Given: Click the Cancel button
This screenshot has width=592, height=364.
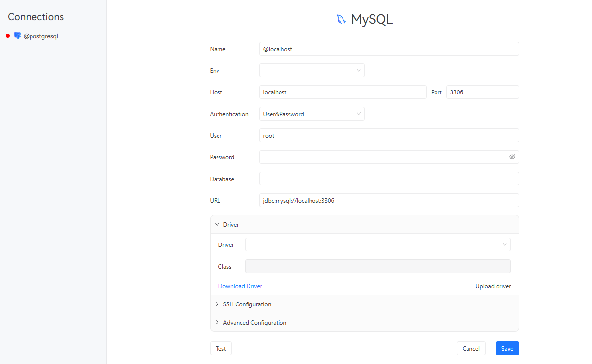Looking at the screenshot, I should tap(471, 348).
